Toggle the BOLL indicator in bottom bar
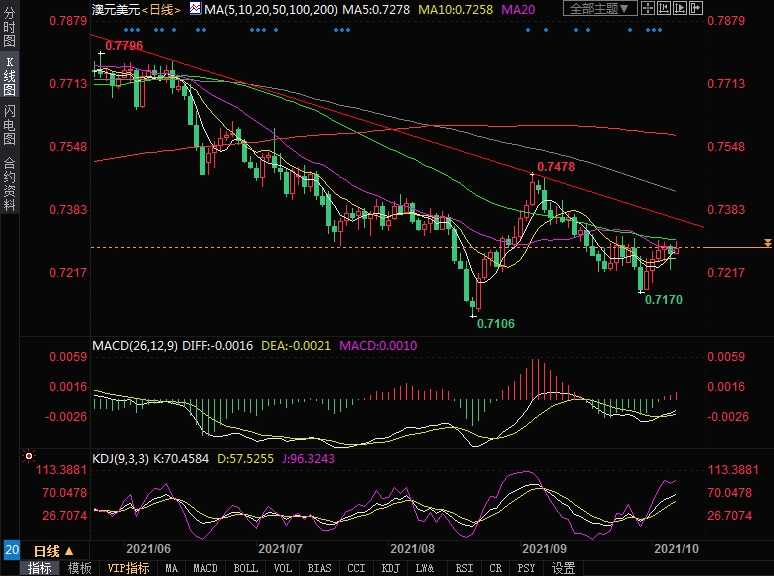Viewport: 774px width, 576px height. click(x=245, y=568)
